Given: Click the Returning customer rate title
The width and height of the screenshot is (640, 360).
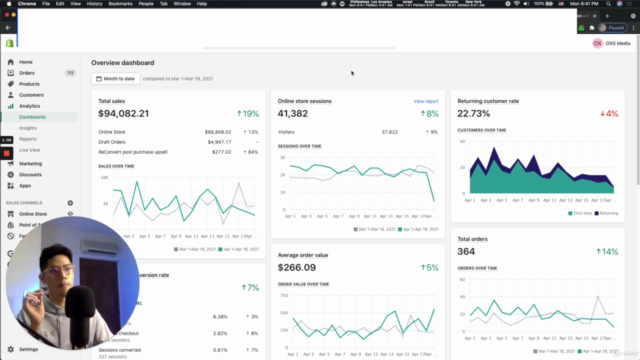Looking at the screenshot, I should point(488,101).
